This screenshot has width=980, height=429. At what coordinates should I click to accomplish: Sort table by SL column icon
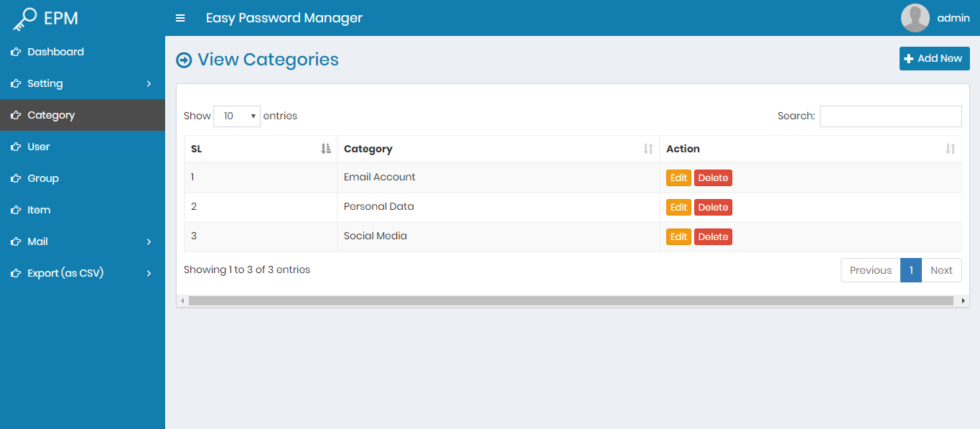[326, 149]
